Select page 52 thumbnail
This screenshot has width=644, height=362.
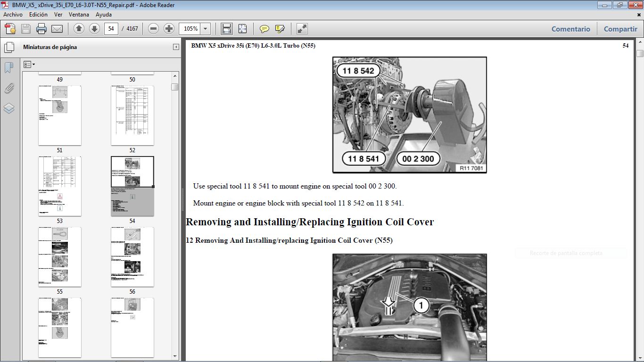tap(132, 115)
